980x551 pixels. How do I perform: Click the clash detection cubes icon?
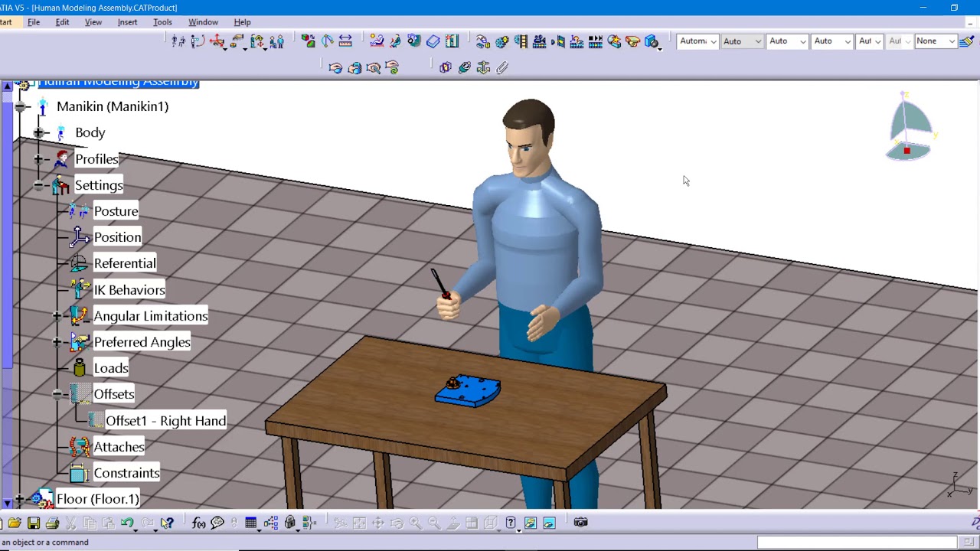point(307,41)
